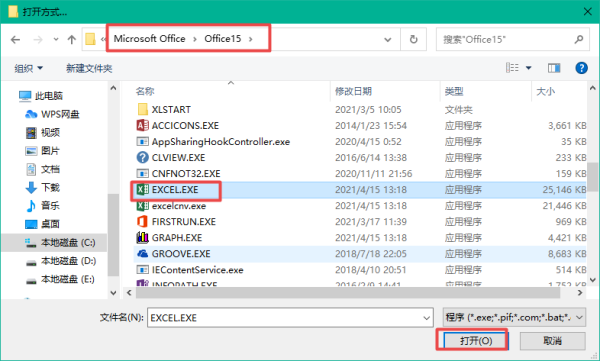The image size is (600, 361).
Task: Click the FIRSTRUN.EXE file name
Action: pyautogui.click(x=184, y=222)
